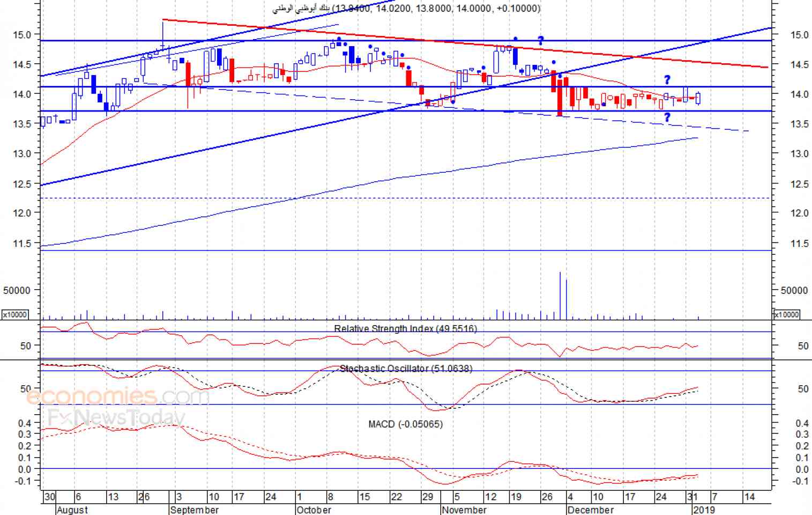This screenshot has width=812, height=515.
Task: Click the '4' date tick above December
Action: 570,497
